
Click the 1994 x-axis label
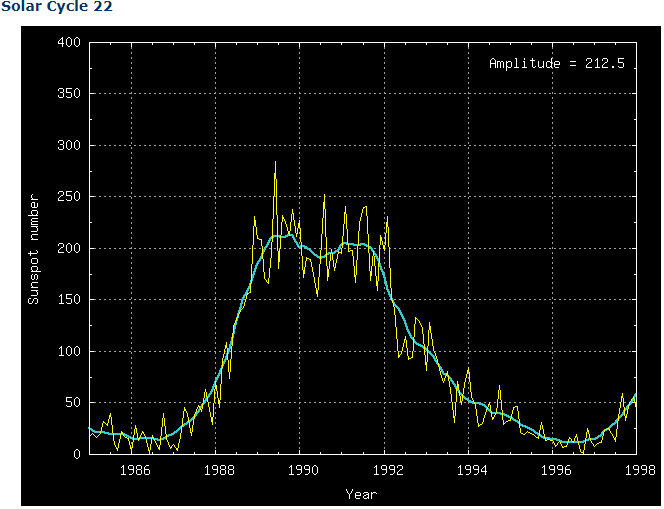tap(472, 470)
